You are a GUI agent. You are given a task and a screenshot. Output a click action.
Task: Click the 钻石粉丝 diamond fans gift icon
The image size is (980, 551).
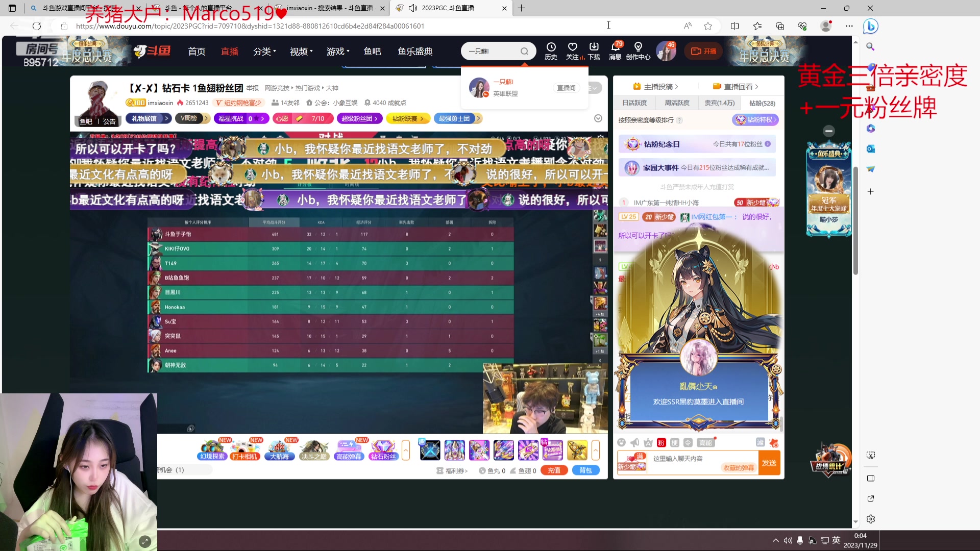pyautogui.click(x=384, y=450)
